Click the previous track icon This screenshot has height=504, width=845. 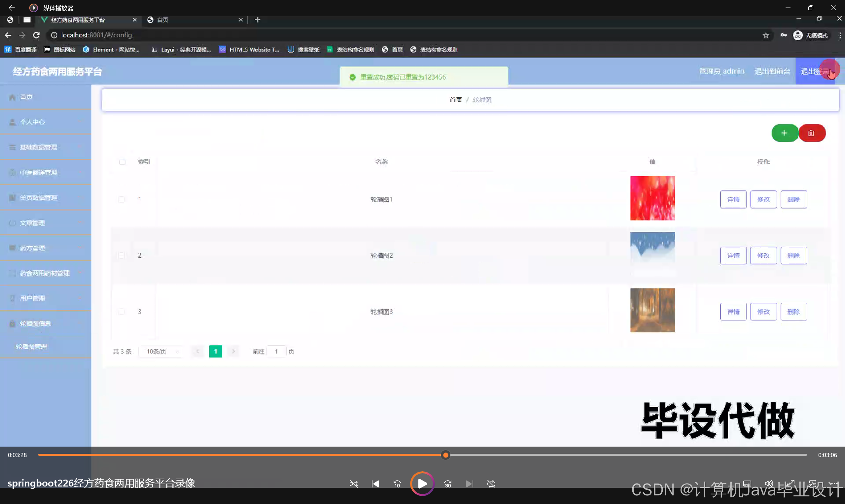(x=375, y=484)
